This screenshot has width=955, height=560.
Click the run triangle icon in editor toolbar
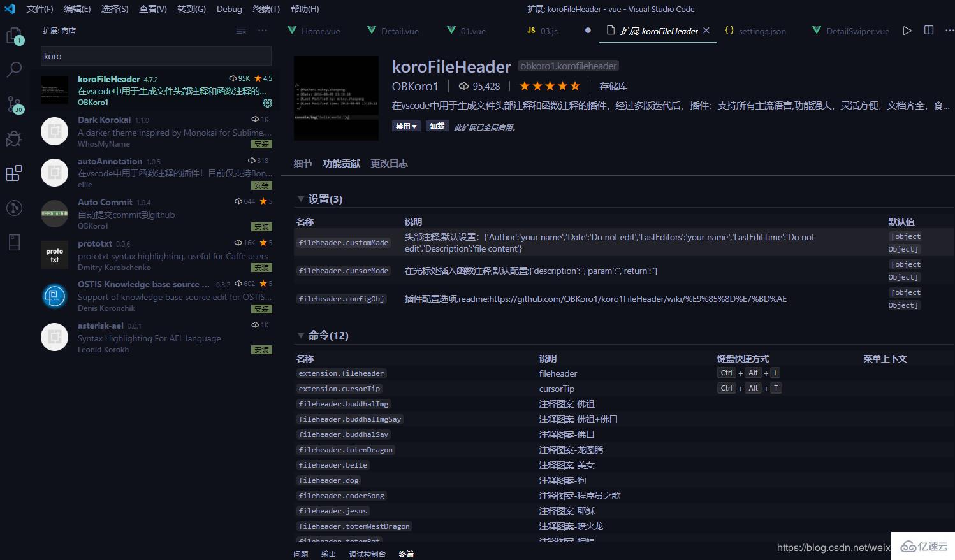pos(907,31)
